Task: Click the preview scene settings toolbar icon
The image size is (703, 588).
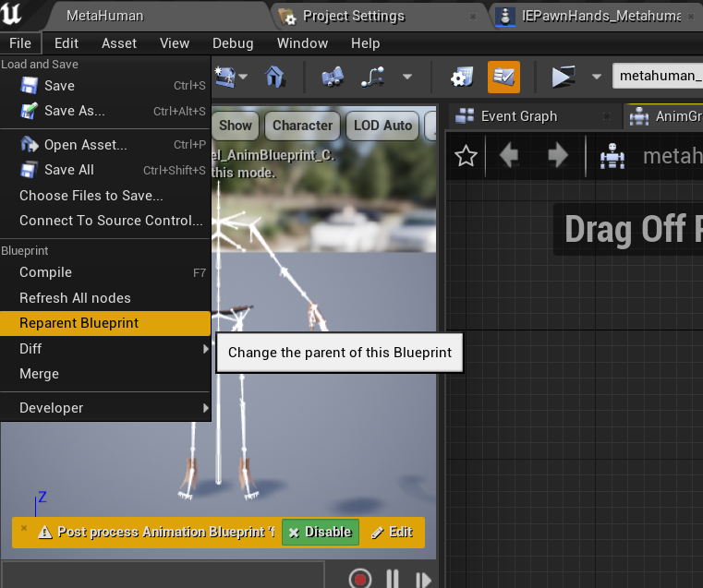Action: pyautogui.click(x=225, y=77)
